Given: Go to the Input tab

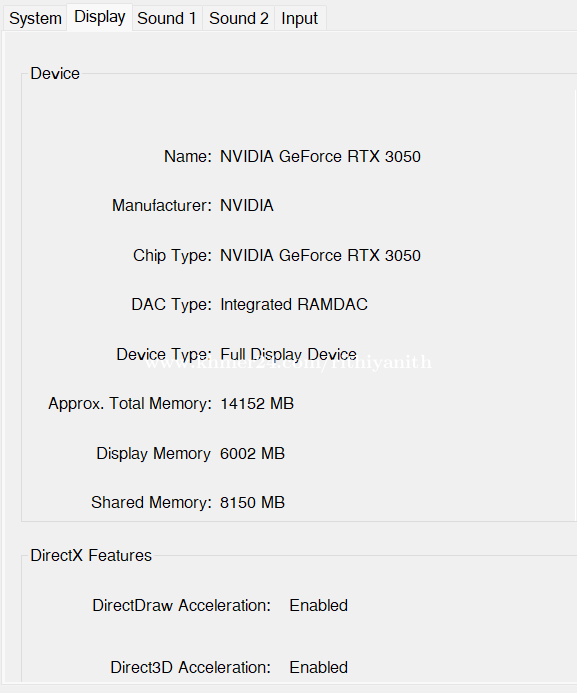Looking at the screenshot, I should pyautogui.click(x=300, y=19).
